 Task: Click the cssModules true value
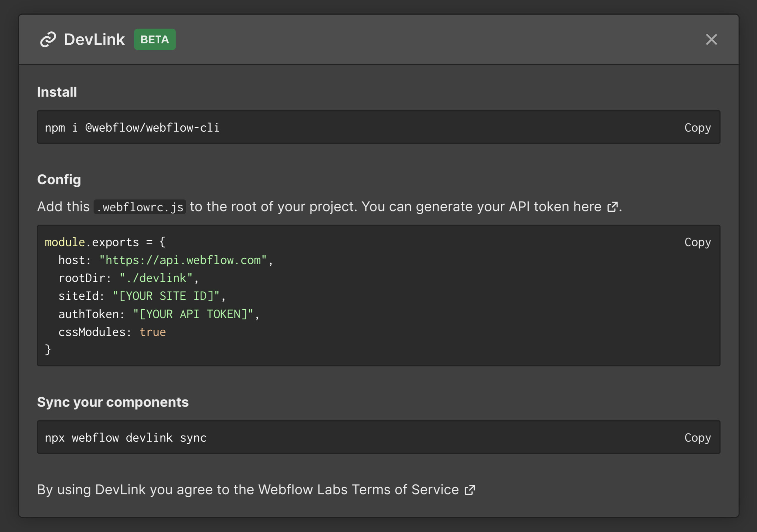(x=153, y=332)
